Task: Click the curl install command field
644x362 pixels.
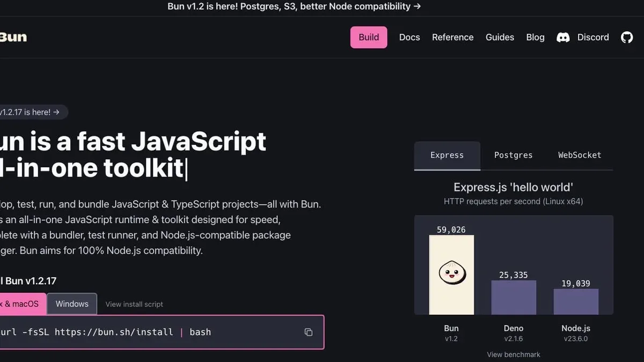Action: click(161, 332)
